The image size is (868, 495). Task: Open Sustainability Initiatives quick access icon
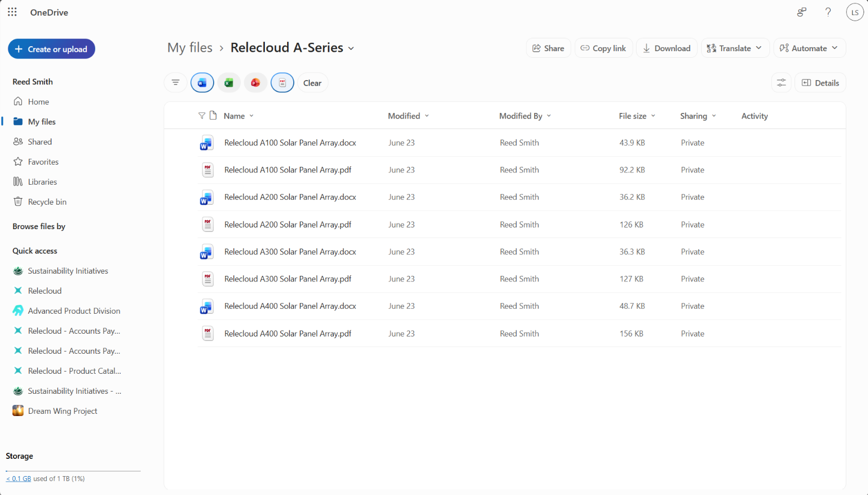pos(18,271)
